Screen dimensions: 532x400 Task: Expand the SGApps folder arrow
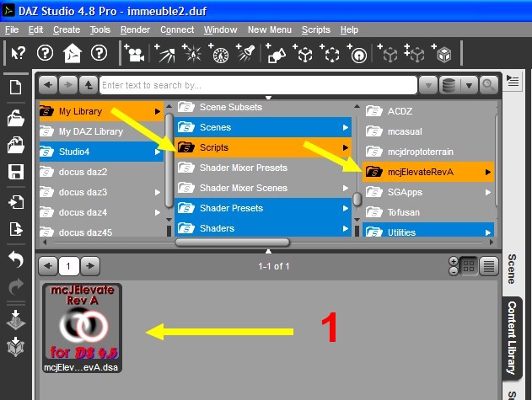pos(488,192)
